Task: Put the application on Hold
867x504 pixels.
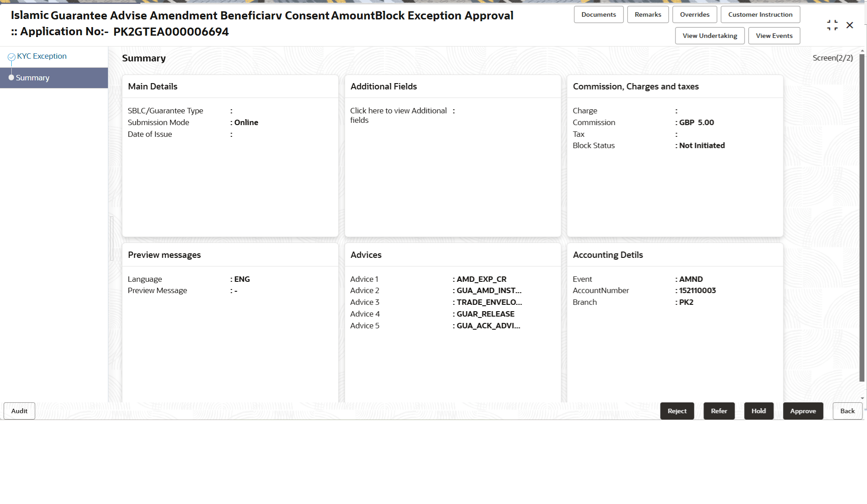Action: [x=758, y=411]
